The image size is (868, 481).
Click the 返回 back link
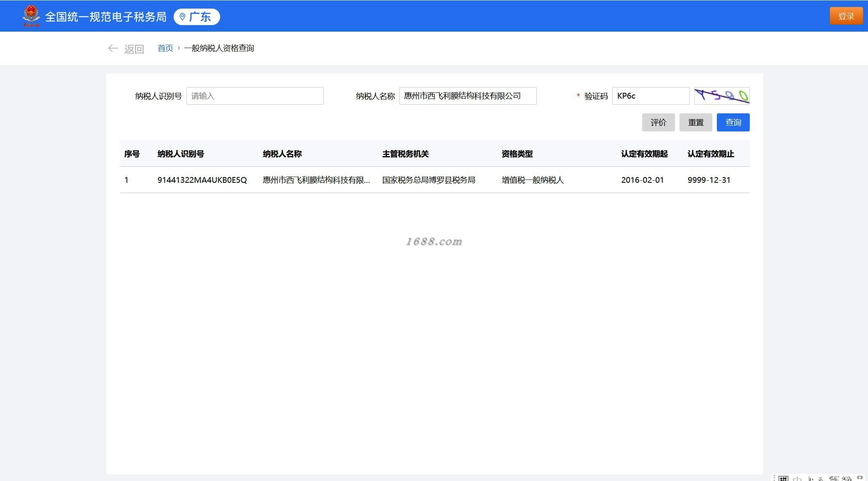tap(134, 49)
